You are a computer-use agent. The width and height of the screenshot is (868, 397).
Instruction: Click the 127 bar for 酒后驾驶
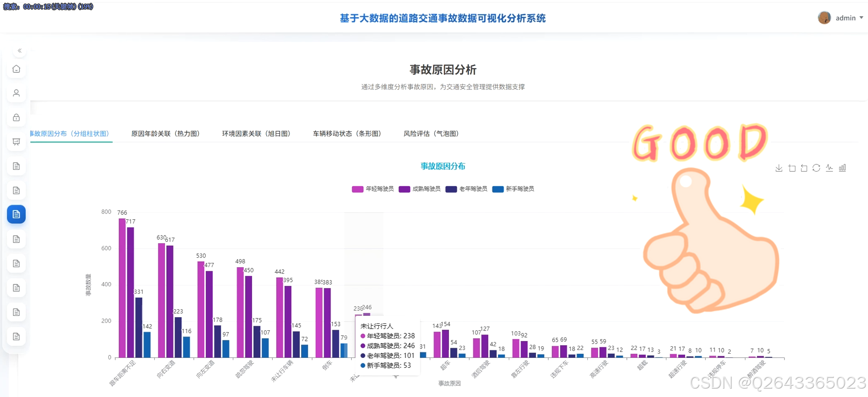point(485,346)
